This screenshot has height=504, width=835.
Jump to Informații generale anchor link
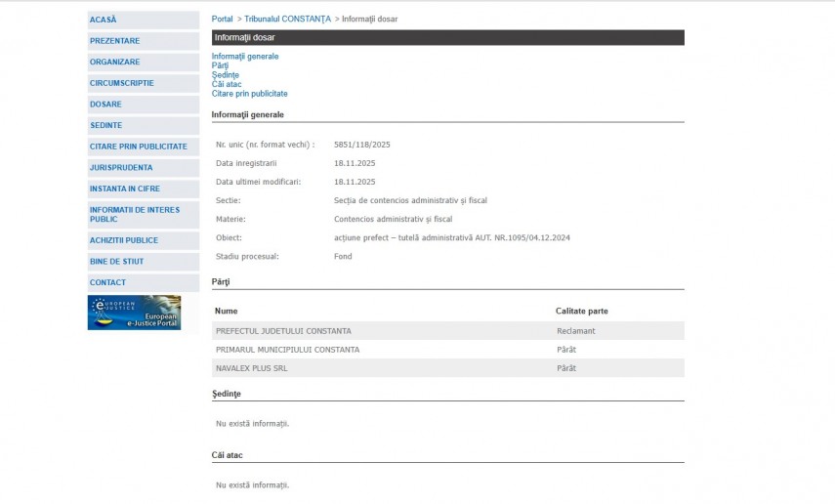tap(245, 57)
